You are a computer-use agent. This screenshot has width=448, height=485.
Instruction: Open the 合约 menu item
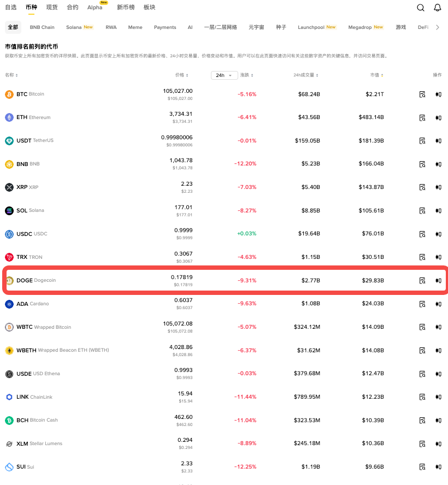click(x=73, y=7)
